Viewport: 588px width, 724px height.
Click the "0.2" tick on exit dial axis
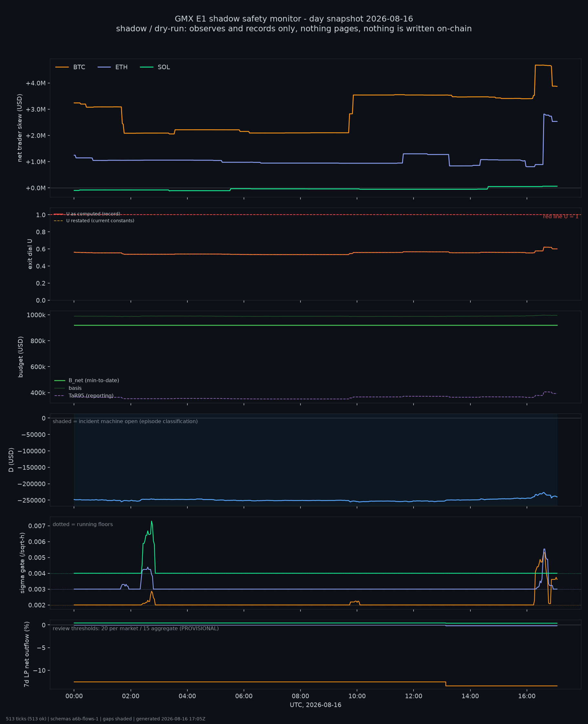(x=41, y=283)
